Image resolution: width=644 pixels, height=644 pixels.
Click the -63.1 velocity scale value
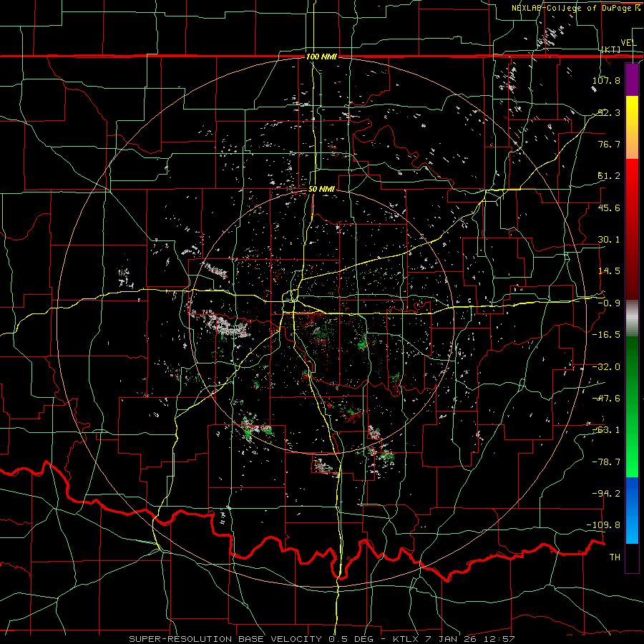[606, 430]
